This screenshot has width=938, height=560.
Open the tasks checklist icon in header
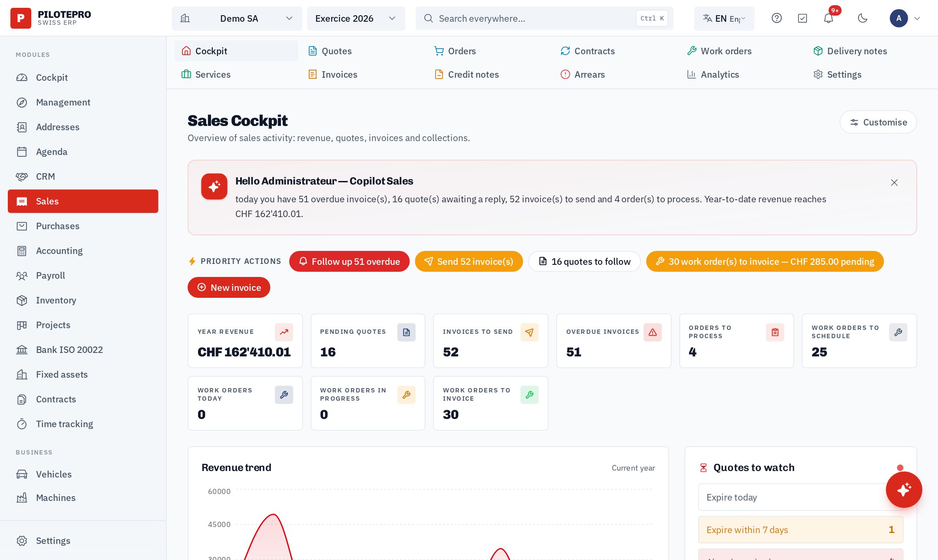point(803,18)
